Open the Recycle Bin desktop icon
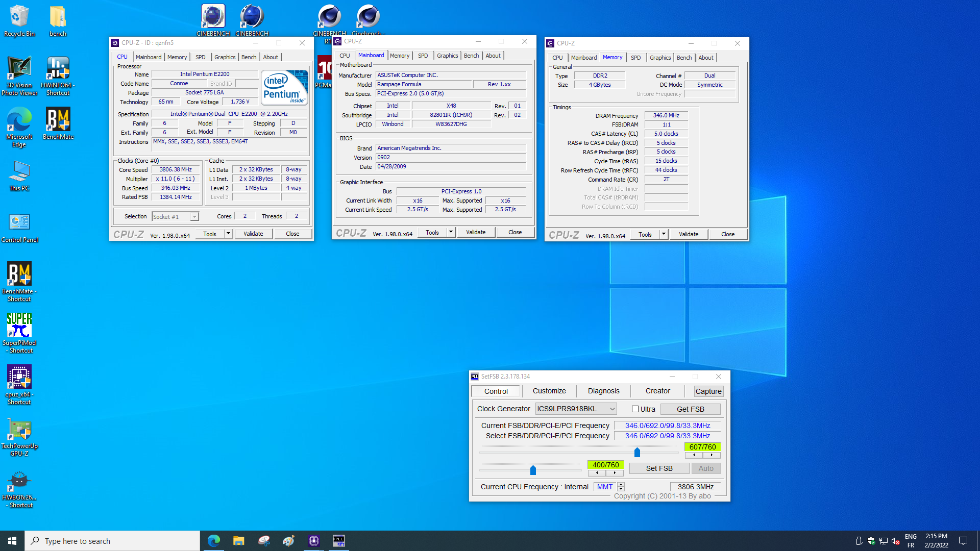 [19, 20]
